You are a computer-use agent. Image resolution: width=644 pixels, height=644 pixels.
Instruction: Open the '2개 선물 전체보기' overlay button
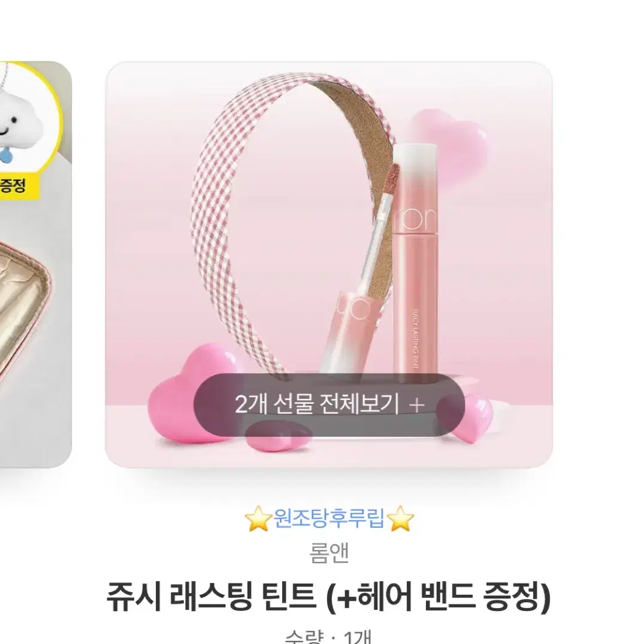pyautogui.click(x=329, y=405)
